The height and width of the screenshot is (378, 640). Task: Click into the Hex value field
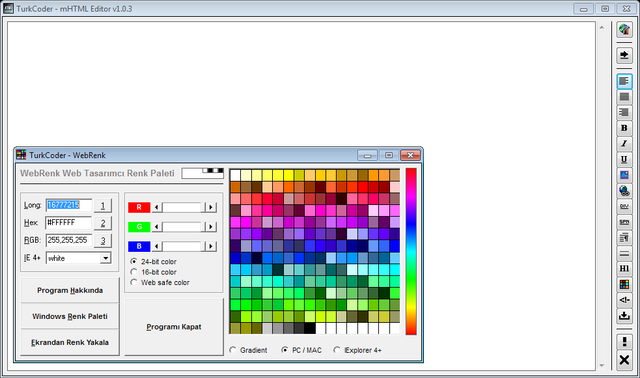pos(69,223)
